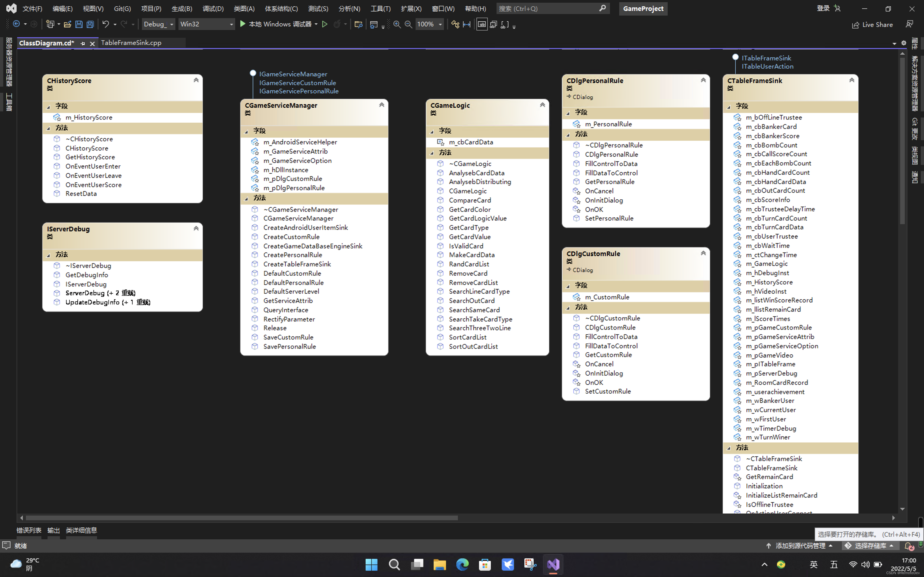The image size is (924, 577).
Task: Click the Zoom In magnifier icon
Action: click(397, 24)
